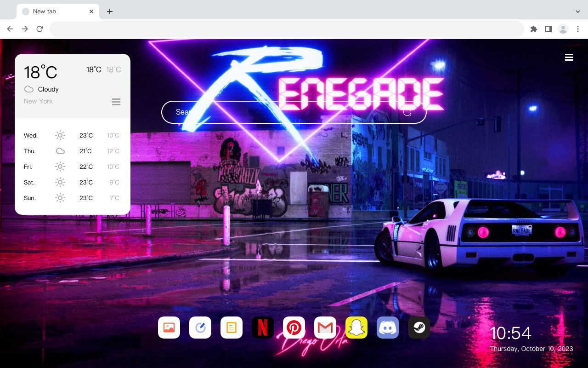Click the Wednesday sunny weather icon
The height and width of the screenshot is (368, 588).
pos(60,135)
